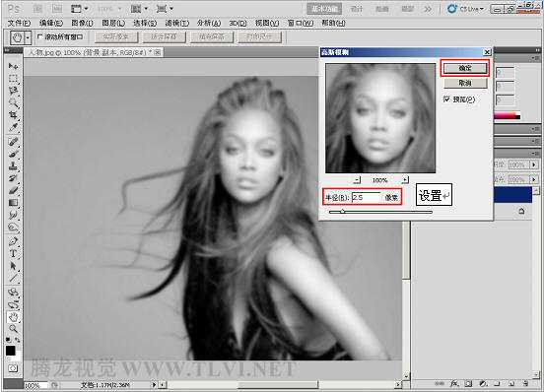Select the Hand tool in toolbox

pyautogui.click(x=13, y=317)
